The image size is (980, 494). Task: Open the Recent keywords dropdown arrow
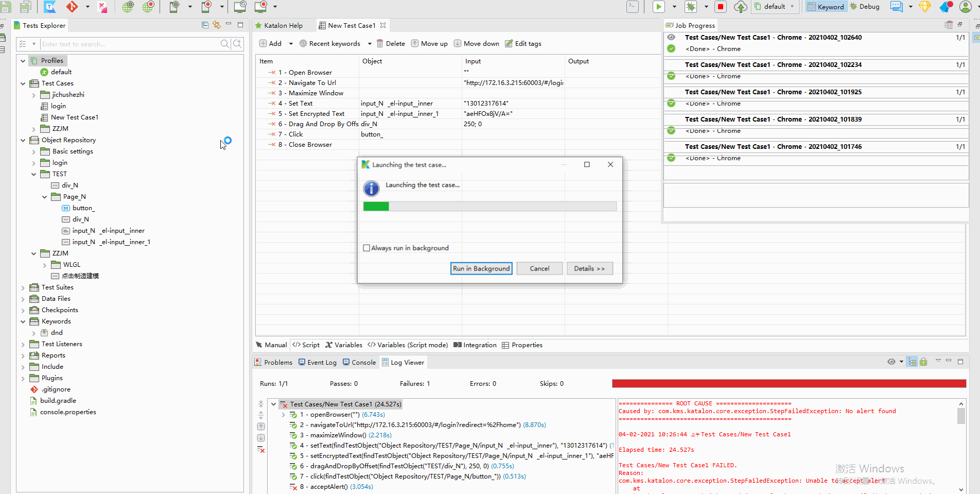pyautogui.click(x=370, y=44)
